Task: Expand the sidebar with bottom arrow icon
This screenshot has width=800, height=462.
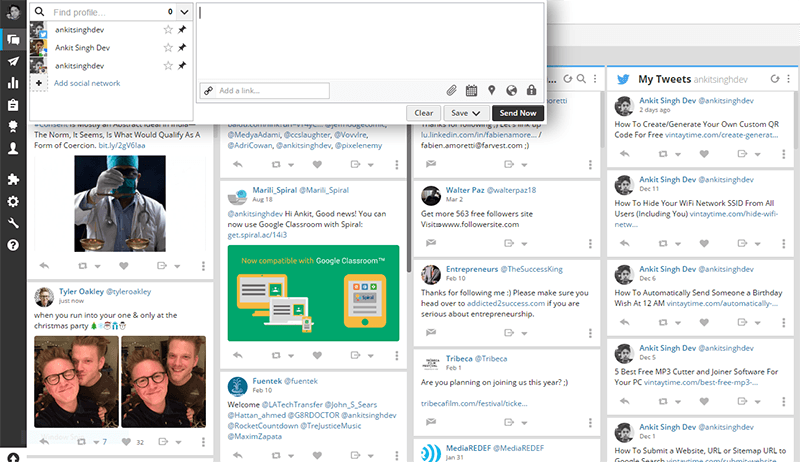Action: click(13, 457)
